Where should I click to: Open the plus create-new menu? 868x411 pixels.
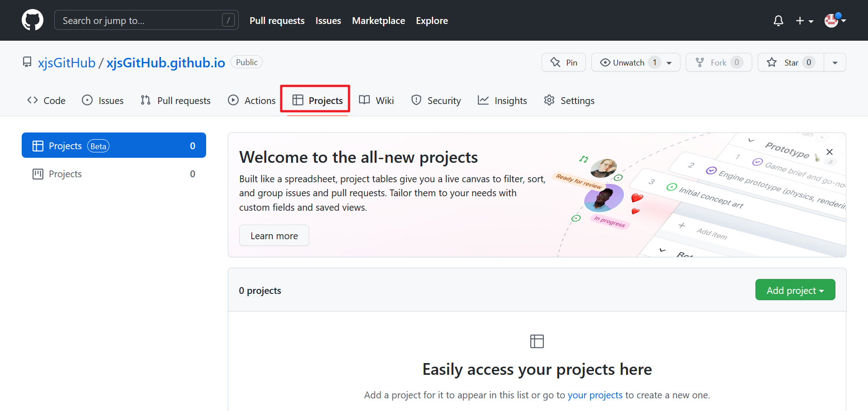pos(805,21)
